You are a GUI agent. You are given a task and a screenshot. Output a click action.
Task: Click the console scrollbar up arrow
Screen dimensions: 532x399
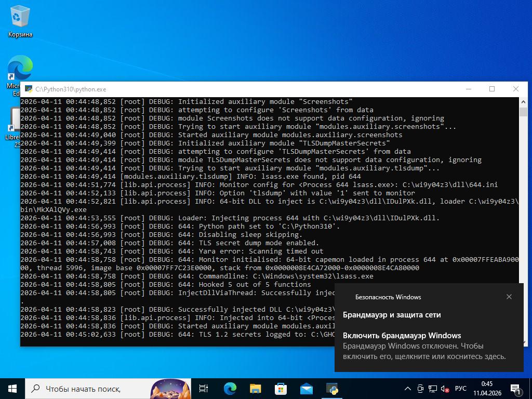point(523,102)
